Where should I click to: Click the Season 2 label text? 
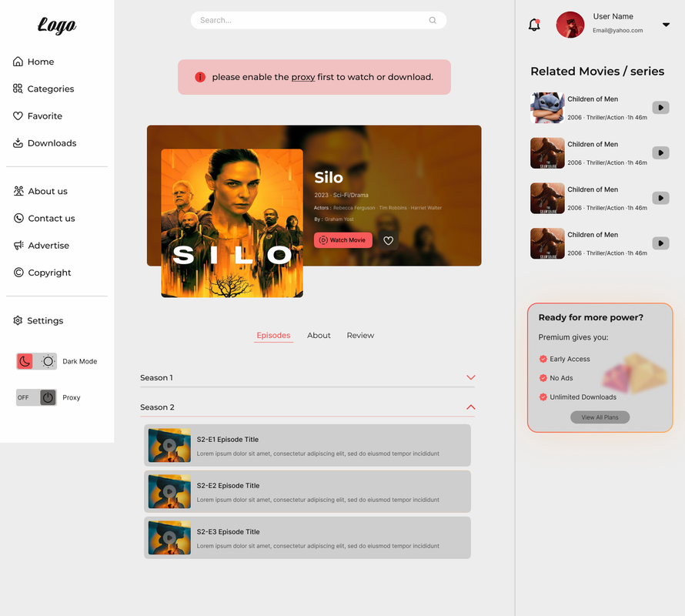coord(157,407)
